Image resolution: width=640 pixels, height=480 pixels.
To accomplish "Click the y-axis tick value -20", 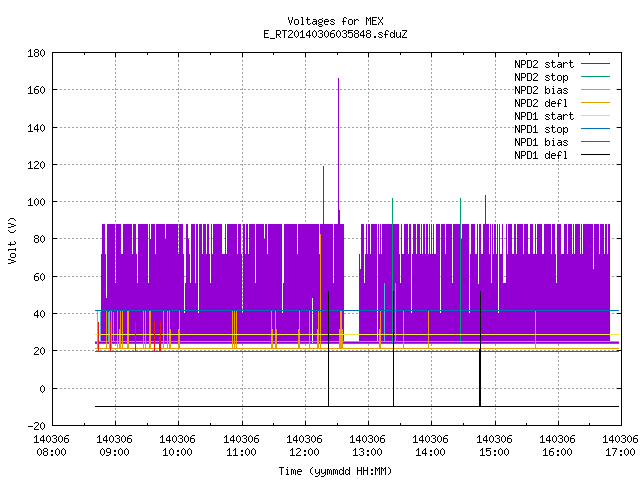I will click(36, 426).
